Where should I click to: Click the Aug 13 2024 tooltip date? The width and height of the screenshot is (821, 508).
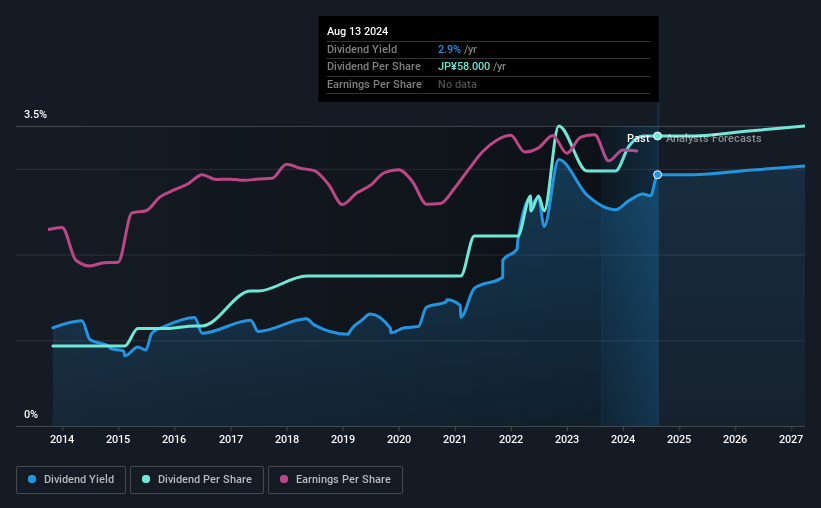click(358, 31)
